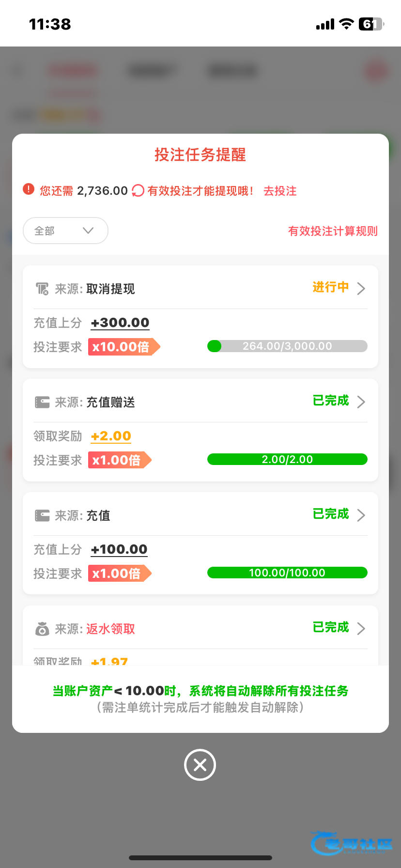Click the 充值 wallet icon
The height and width of the screenshot is (868, 401).
[x=42, y=515]
